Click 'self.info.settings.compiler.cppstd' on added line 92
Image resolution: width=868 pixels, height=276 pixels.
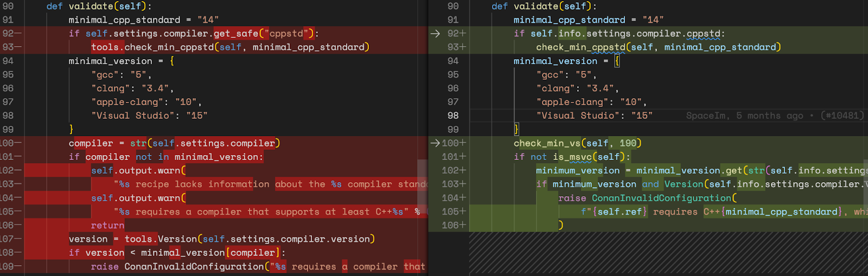[626, 34]
